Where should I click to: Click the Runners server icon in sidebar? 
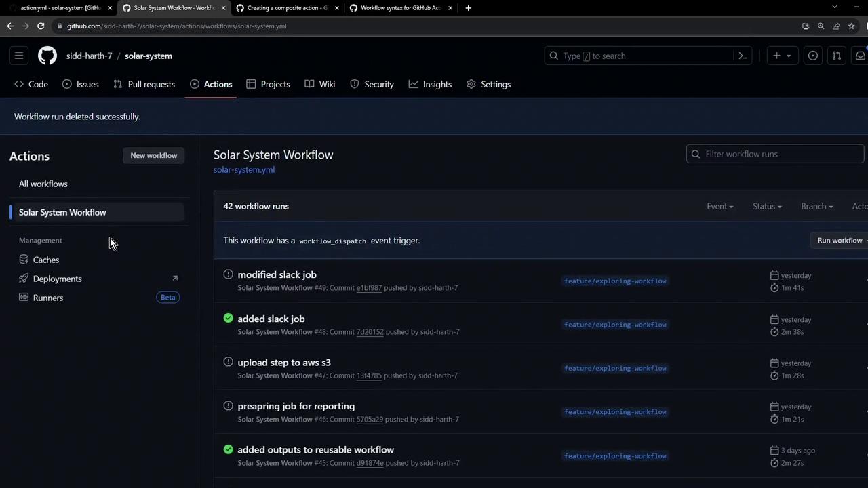point(24,298)
